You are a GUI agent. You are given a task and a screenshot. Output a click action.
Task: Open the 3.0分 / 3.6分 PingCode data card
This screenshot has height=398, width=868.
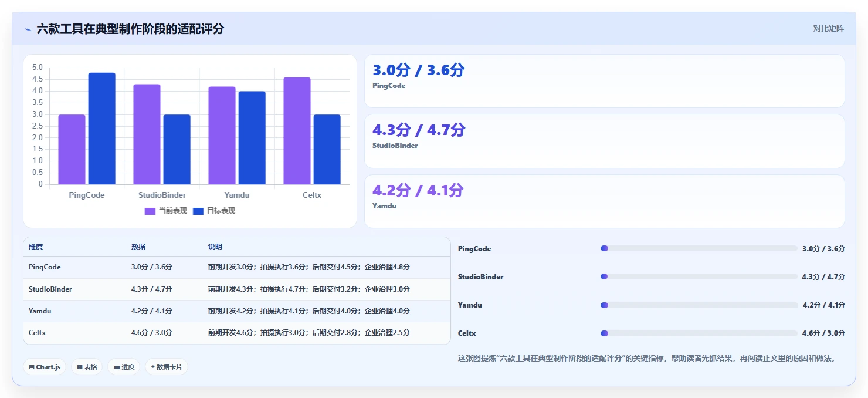(605, 81)
